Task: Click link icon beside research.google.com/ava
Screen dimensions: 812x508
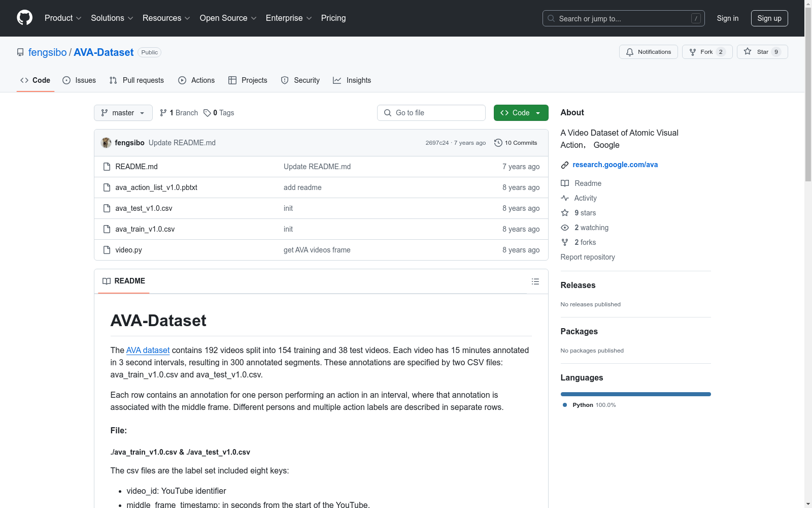Action: point(565,165)
